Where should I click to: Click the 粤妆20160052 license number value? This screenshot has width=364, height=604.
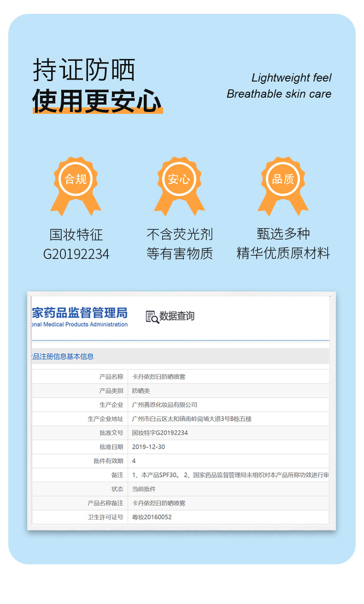[152, 517]
